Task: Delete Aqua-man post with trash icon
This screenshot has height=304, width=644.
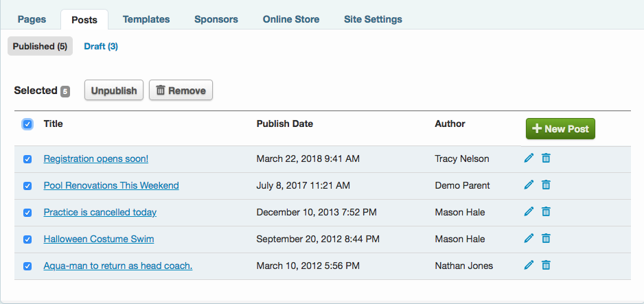Action: (x=546, y=266)
